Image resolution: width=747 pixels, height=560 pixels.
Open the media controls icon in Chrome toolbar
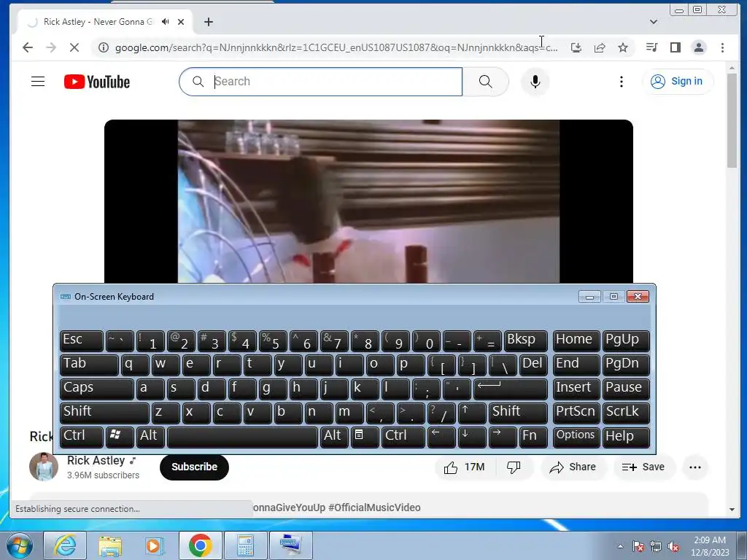coord(651,47)
